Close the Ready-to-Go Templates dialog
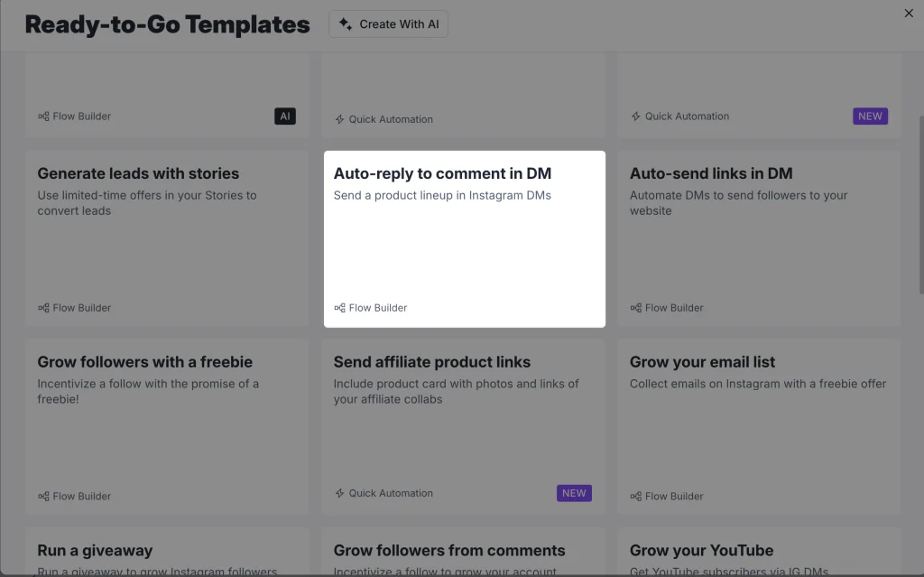Screen dimensions: 924x577 [x=909, y=13]
